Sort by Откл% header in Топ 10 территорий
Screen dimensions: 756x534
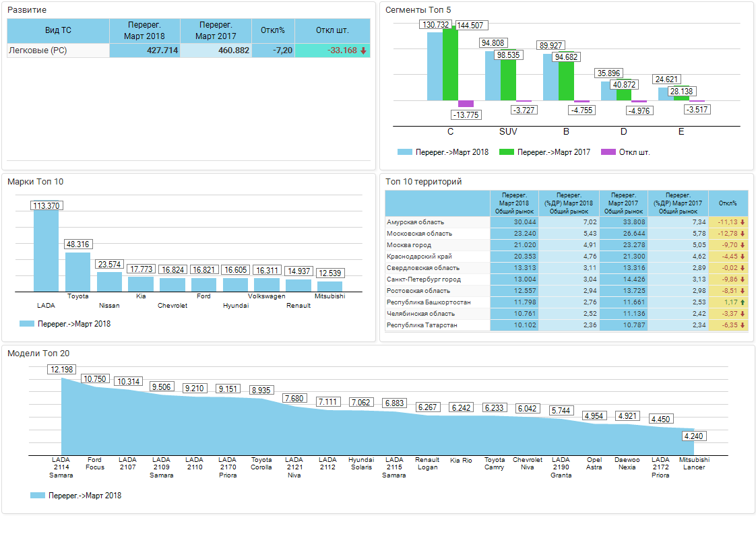coord(728,203)
